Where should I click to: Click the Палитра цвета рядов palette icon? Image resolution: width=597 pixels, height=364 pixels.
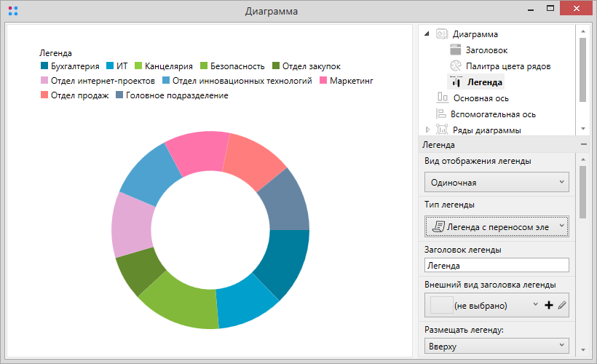(x=455, y=66)
